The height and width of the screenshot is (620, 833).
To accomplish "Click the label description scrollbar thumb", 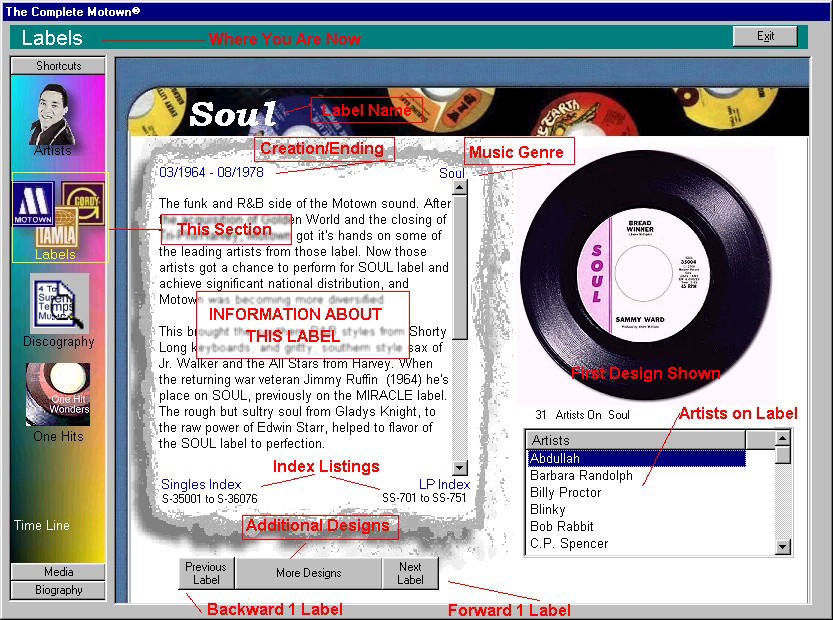I will coord(460,267).
